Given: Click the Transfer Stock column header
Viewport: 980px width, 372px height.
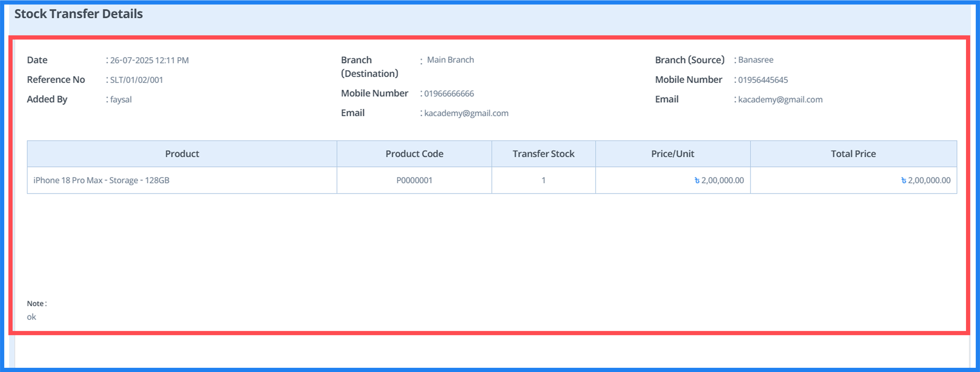Looking at the screenshot, I should tap(543, 154).
